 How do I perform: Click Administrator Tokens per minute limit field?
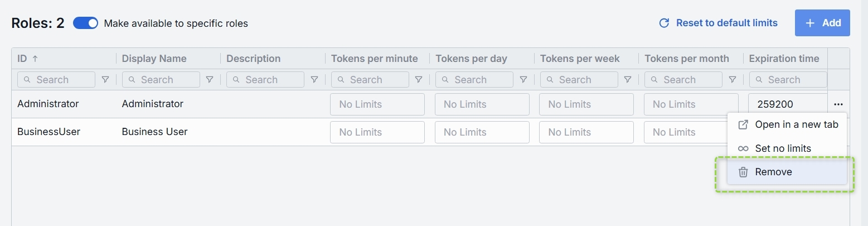[377, 104]
